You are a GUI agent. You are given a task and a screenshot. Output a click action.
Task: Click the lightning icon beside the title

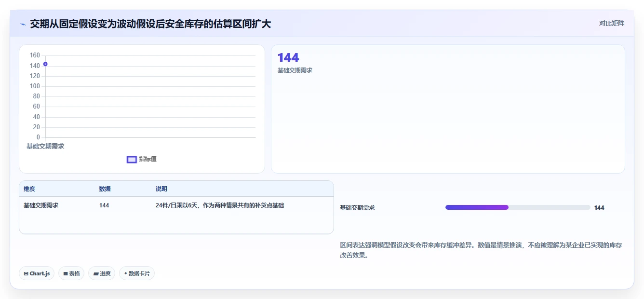click(23, 24)
